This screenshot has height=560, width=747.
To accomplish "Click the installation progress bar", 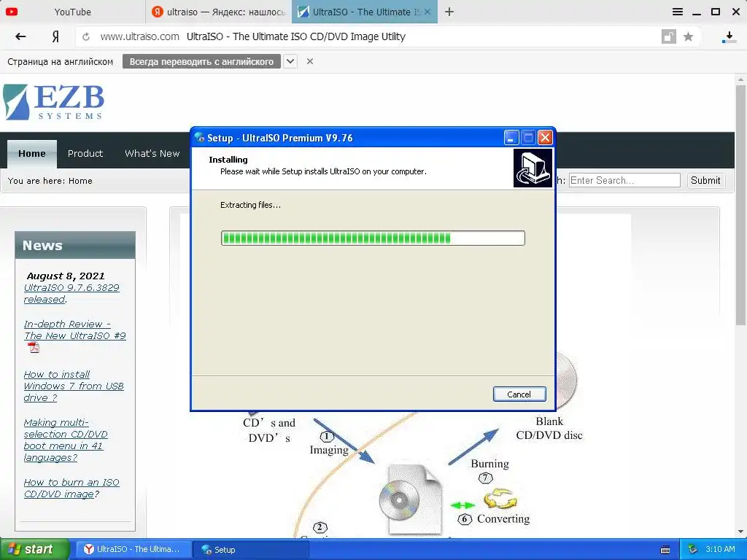I will 373,238.
